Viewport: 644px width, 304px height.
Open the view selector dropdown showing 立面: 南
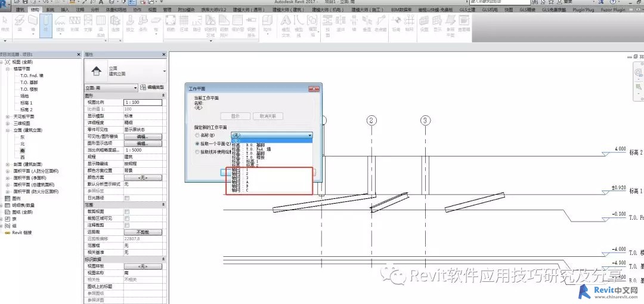(x=111, y=88)
